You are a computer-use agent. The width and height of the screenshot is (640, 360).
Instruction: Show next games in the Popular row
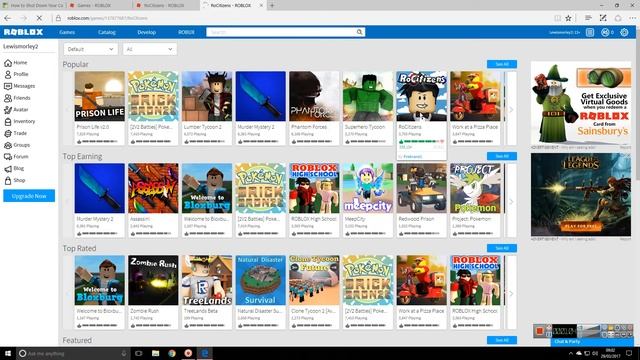[x=511, y=109]
